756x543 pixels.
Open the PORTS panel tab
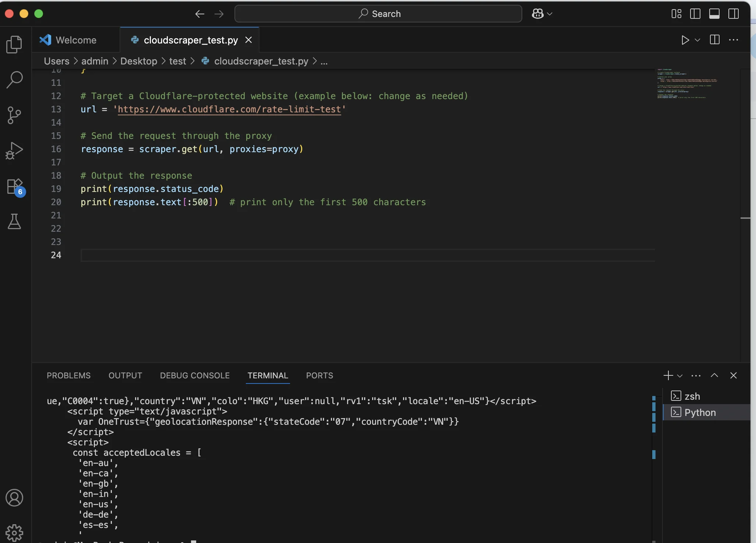tap(319, 375)
